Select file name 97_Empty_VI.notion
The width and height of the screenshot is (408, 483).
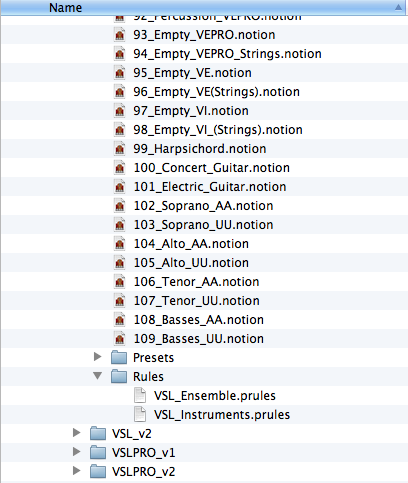[191, 111]
